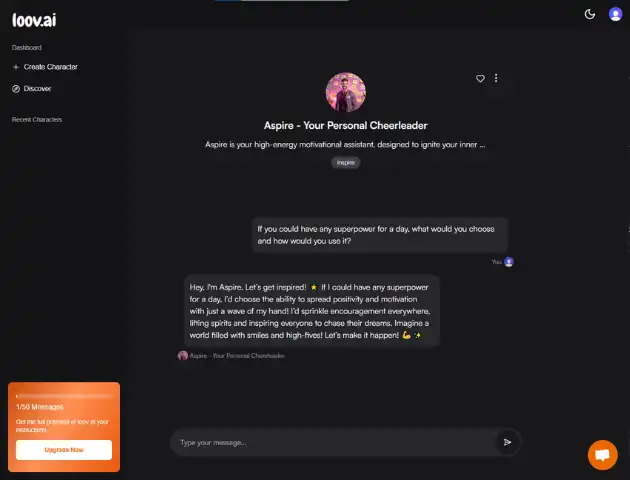This screenshot has height=480, width=630.
Task: Open the user account avatar menu
Action: click(615, 14)
